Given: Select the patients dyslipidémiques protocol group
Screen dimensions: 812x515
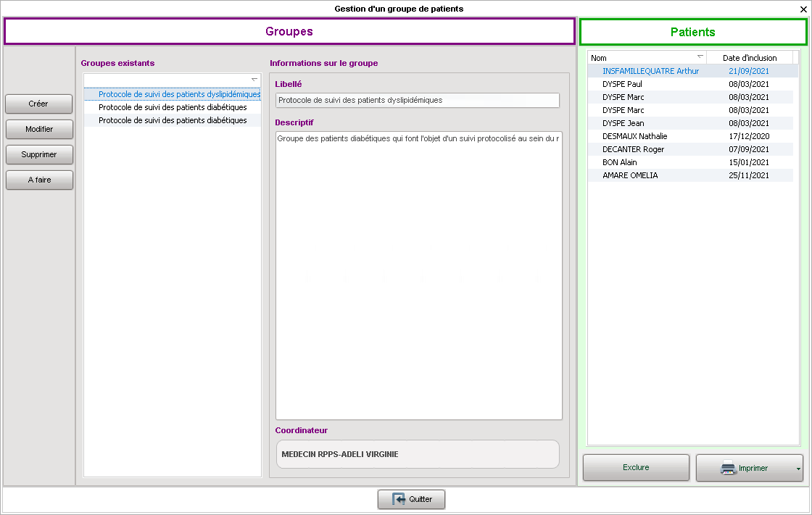Looking at the screenshot, I should pos(178,94).
